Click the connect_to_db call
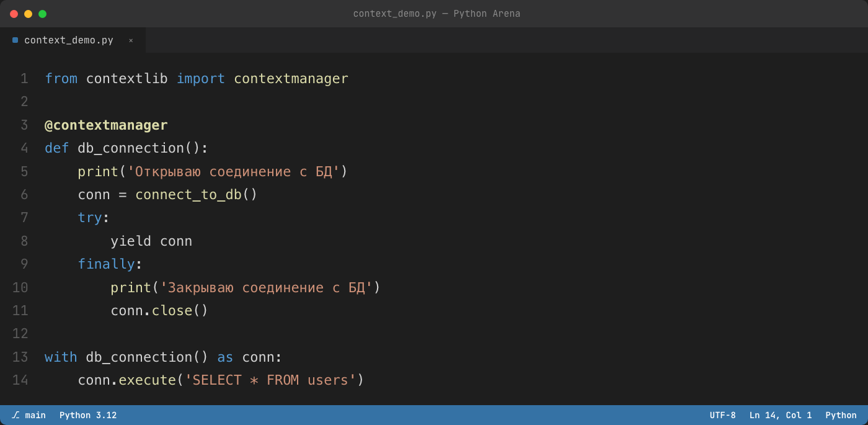 click(188, 195)
